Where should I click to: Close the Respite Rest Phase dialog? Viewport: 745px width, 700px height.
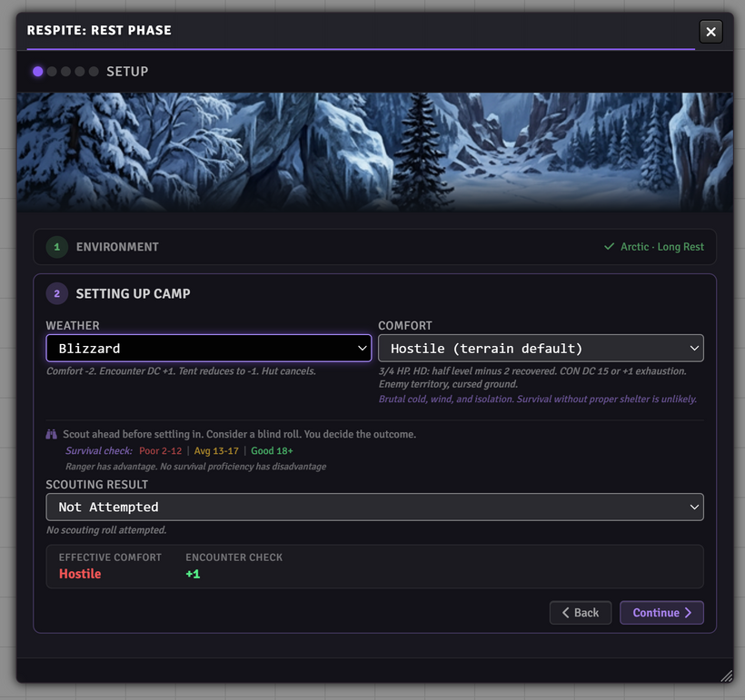click(710, 32)
